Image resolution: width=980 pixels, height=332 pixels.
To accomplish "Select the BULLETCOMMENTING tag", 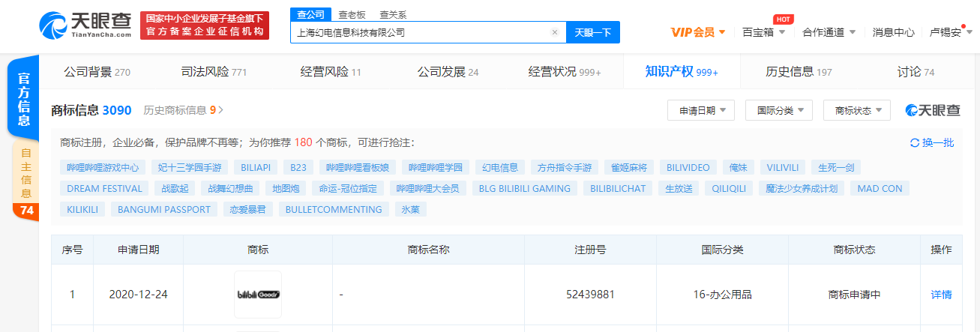I will (x=334, y=209).
